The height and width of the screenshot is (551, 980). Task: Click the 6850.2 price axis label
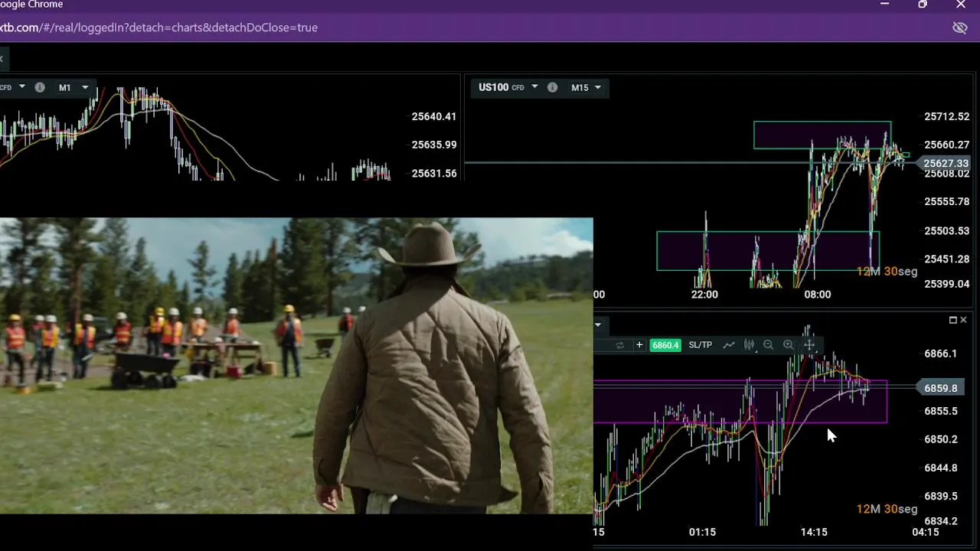pyautogui.click(x=941, y=439)
